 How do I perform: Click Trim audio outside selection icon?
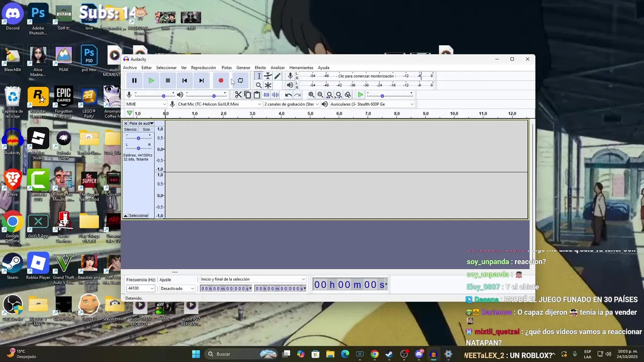266,95
